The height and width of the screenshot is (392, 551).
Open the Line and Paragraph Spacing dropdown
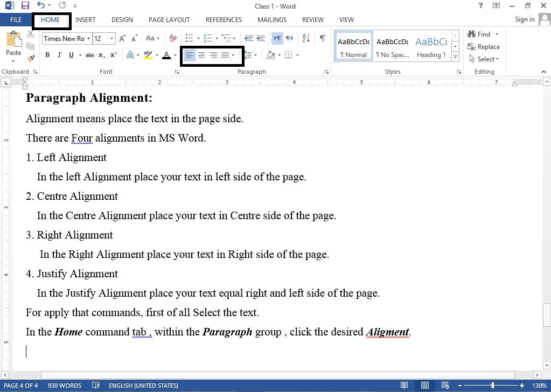pos(250,54)
